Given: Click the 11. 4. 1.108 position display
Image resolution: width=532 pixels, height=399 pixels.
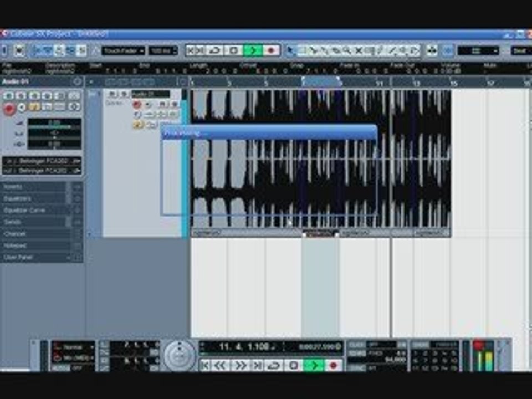Looking at the screenshot, I should [x=244, y=347].
